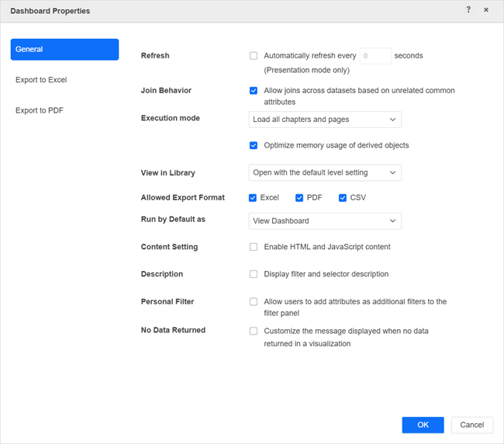Screen dimensions: 504x444
Task: Enable HTML and JavaScript content
Action: pyautogui.click(x=254, y=247)
